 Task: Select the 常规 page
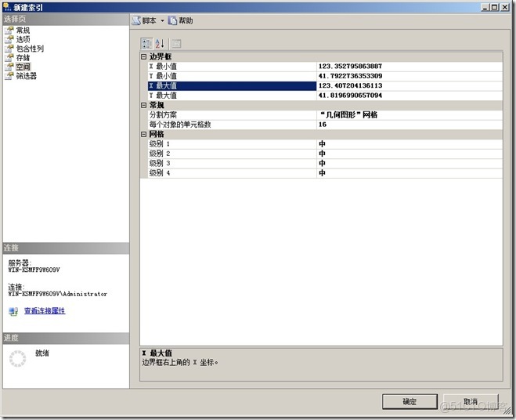coord(23,31)
